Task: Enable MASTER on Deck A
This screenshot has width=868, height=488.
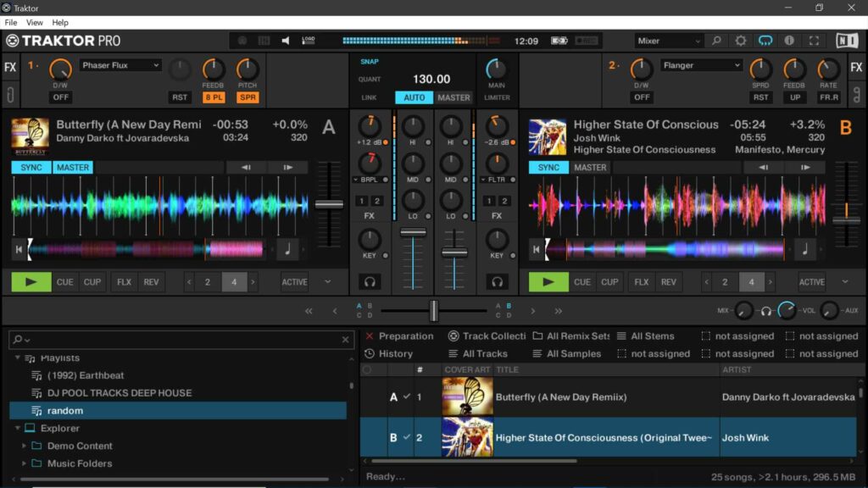Action: click(x=73, y=168)
